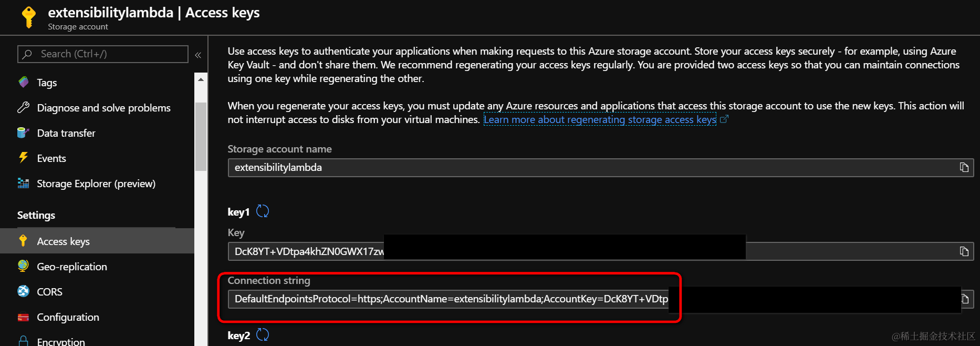Click the CORS icon in sidebar
Screen dimensions: 980x346
coord(23,291)
